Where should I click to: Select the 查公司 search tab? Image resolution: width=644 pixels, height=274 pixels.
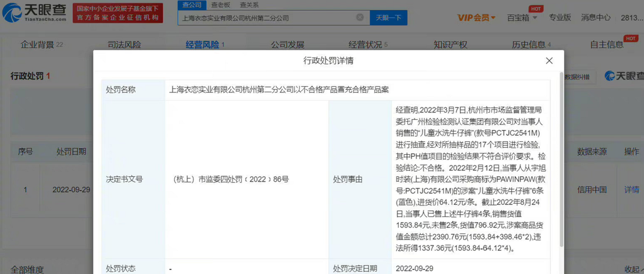pyautogui.click(x=192, y=5)
